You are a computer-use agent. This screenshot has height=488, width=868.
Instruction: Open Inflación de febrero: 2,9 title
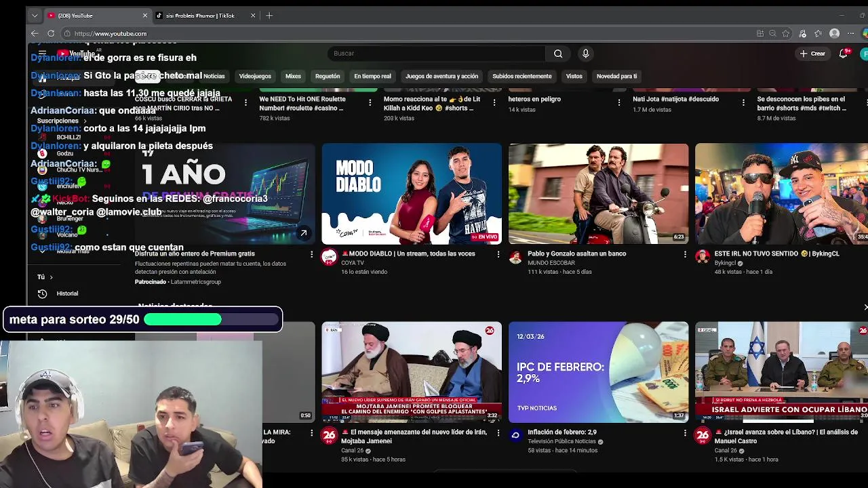562,432
